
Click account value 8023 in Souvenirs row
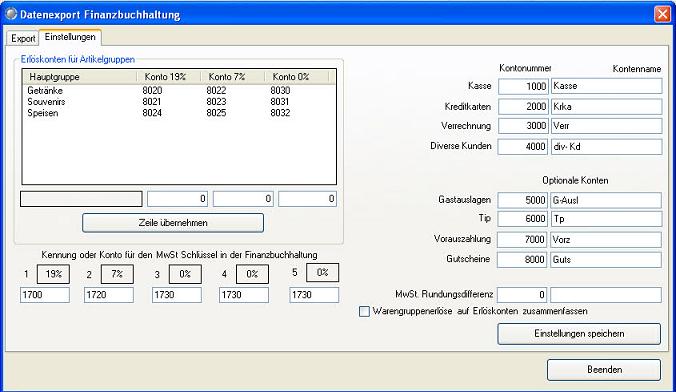tap(216, 101)
